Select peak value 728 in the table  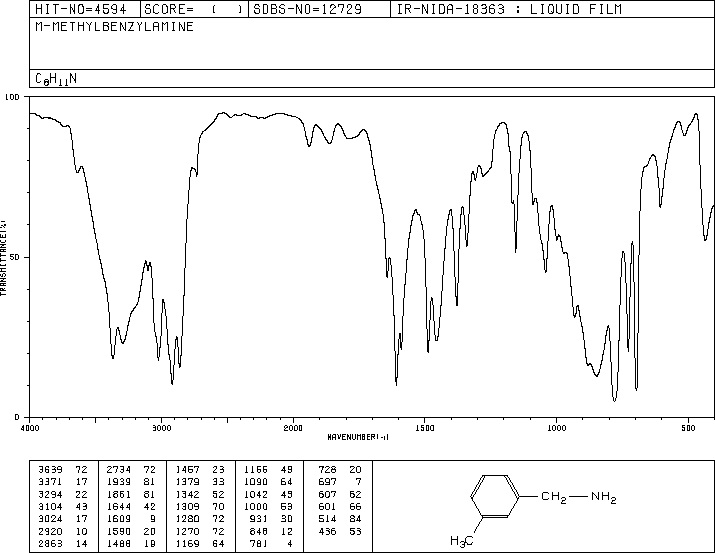click(327, 470)
